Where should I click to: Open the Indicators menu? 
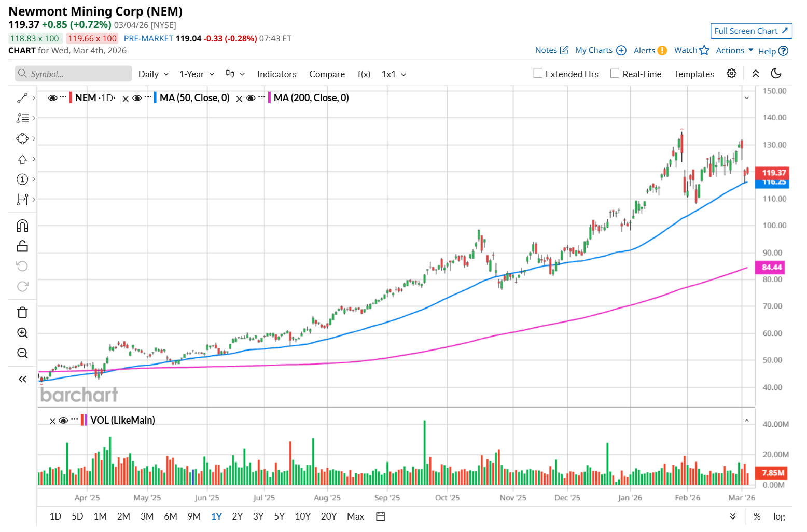pyautogui.click(x=276, y=74)
